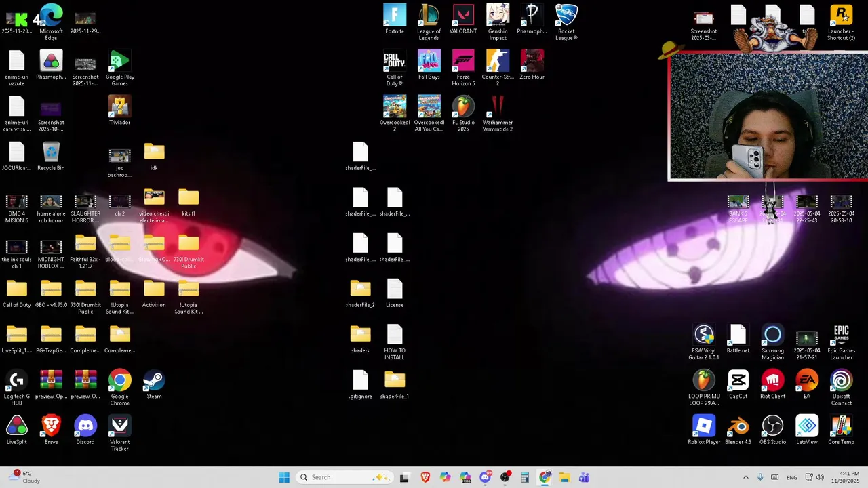Select the Launcher - Shortcut (2) icon
Screen dimensions: 868x488
point(841,22)
